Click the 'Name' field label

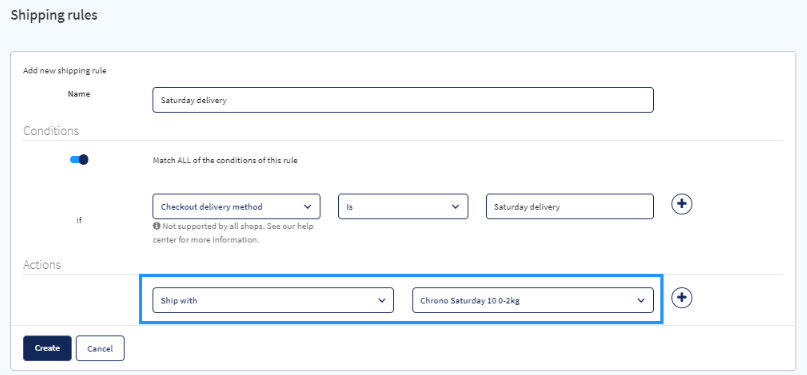[x=79, y=94]
